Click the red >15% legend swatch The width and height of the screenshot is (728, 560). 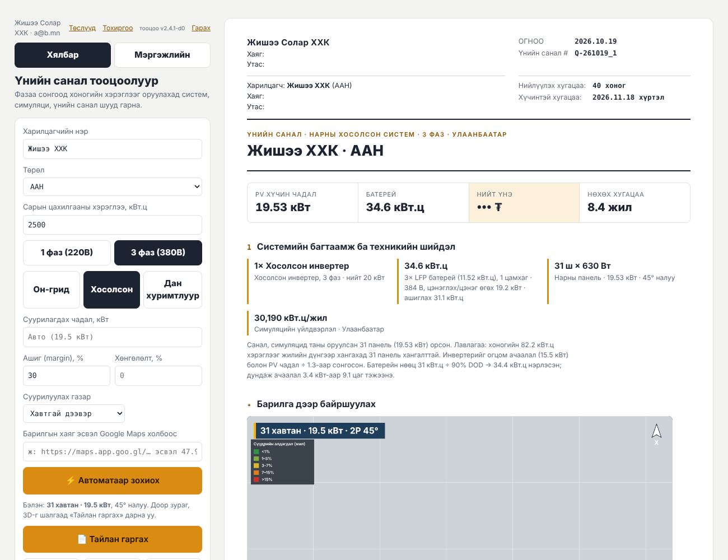[x=256, y=479]
